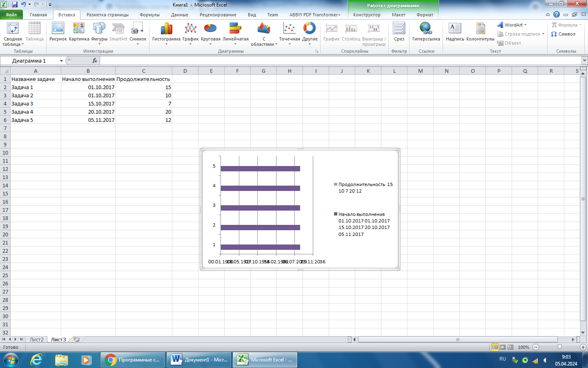Switch to Документ1 Word window in taskbar
The height and width of the screenshot is (368, 588).
pos(199,360)
